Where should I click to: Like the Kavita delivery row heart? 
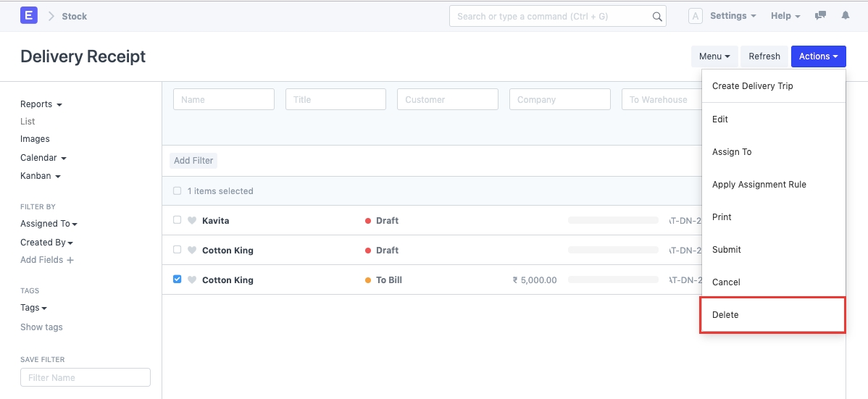[x=192, y=221]
